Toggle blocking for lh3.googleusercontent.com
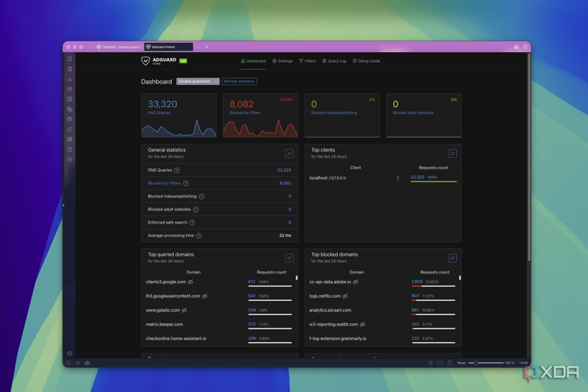Image resolution: width=588 pixels, height=392 pixels. 204,296
